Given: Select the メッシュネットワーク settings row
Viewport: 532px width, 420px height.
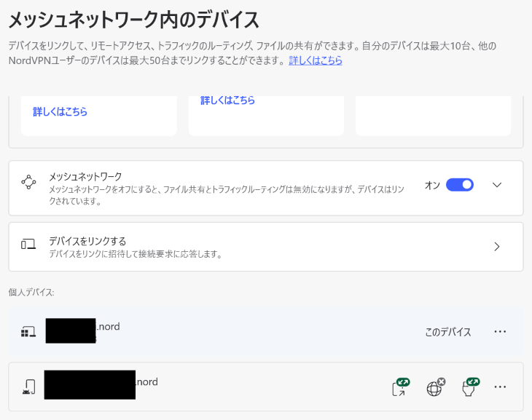Looking at the screenshot, I should 266,188.
